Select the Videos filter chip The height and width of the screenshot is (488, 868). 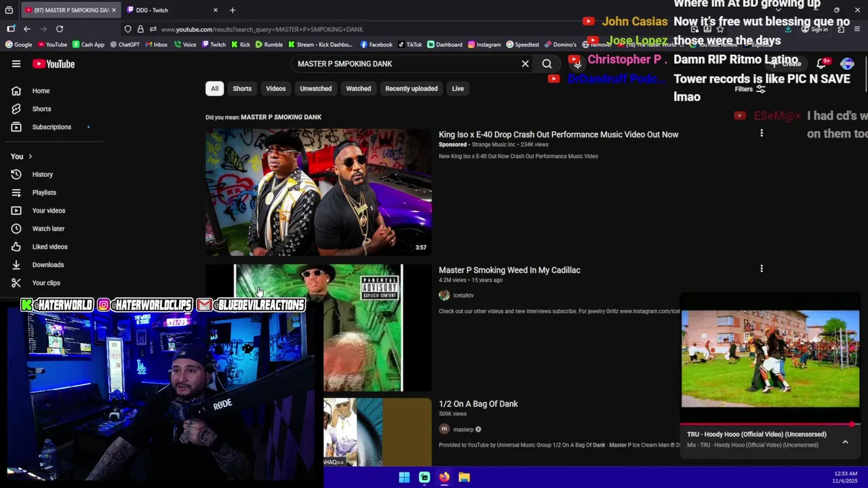click(275, 89)
